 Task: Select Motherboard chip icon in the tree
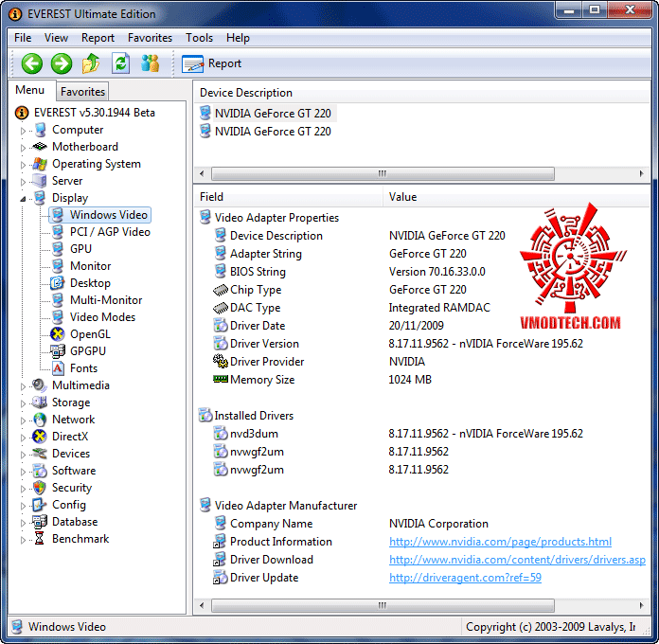pos(40,147)
